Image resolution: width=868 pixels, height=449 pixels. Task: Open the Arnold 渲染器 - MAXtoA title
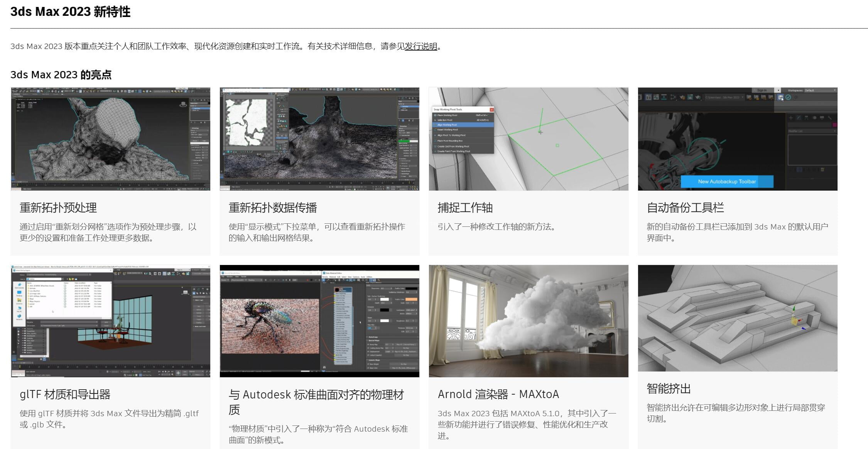tap(498, 395)
